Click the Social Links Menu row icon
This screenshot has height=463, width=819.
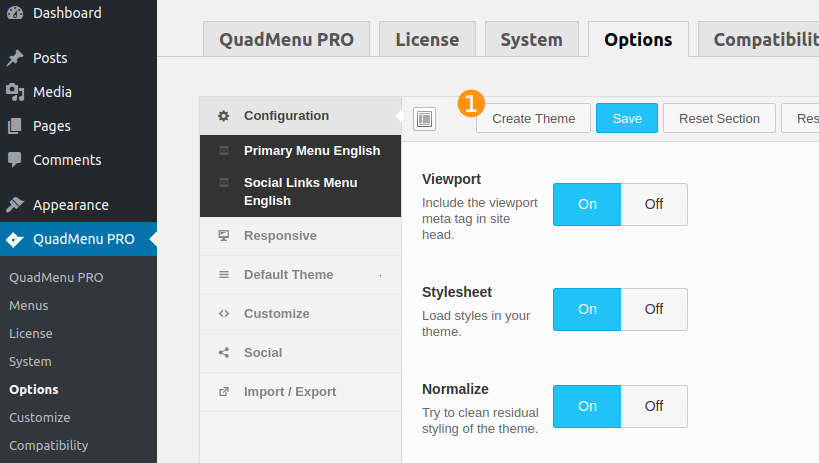tap(224, 182)
